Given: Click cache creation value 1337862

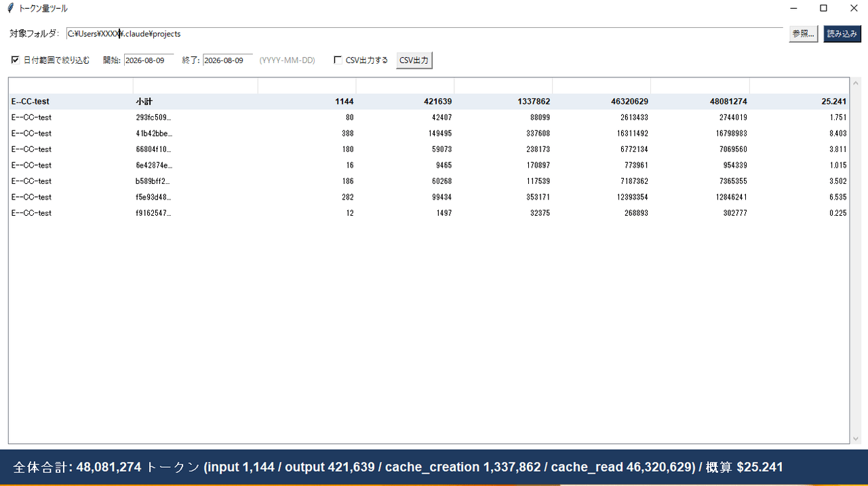Looking at the screenshot, I should (532, 102).
